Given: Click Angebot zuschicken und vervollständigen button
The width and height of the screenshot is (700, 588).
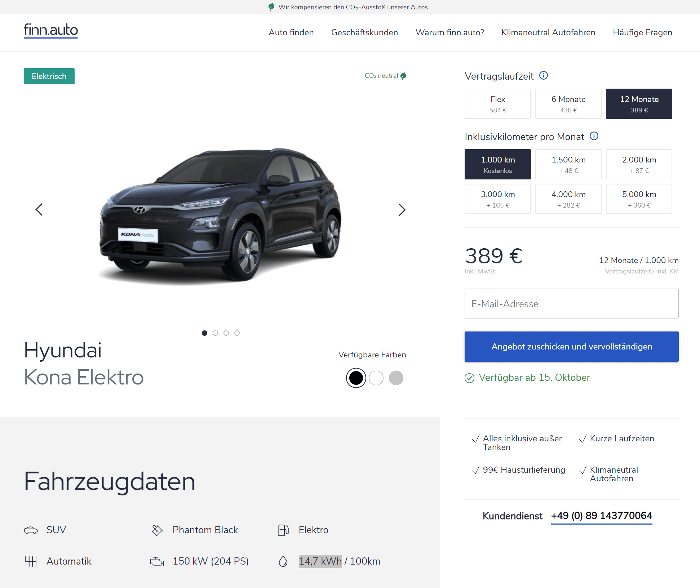Looking at the screenshot, I should coord(572,347).
